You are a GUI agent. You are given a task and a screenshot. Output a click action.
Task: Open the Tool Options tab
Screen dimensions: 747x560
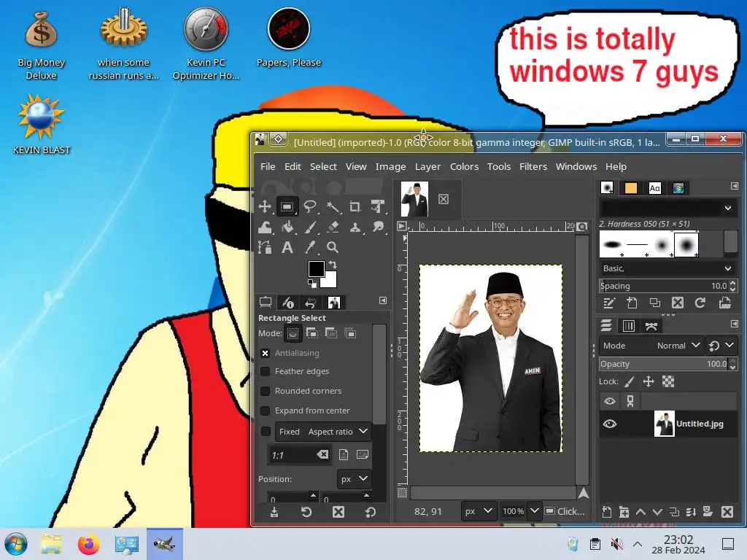point(266,303)
